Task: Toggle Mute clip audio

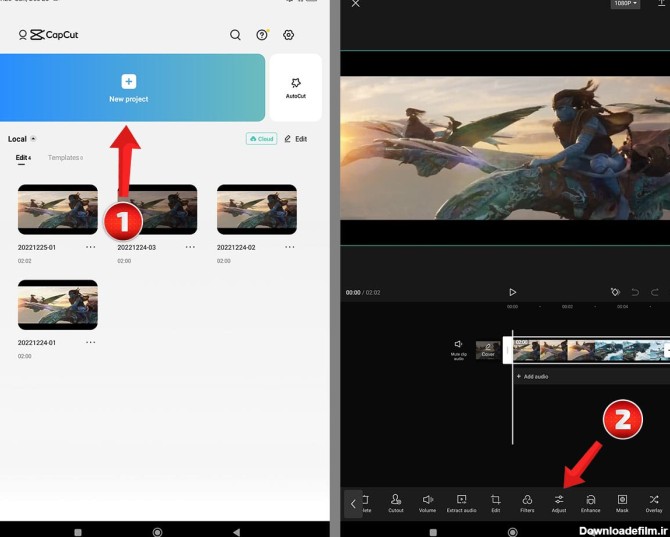Action: coord(458,348)
